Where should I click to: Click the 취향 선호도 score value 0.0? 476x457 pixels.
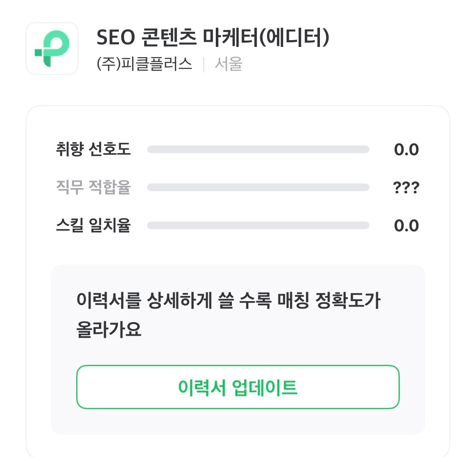pos(406,150)
